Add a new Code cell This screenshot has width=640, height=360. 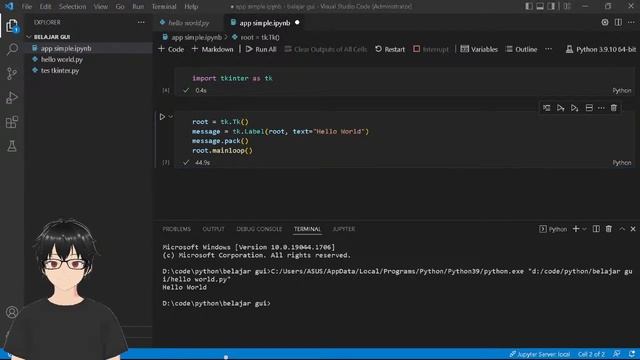pos(171,49)
